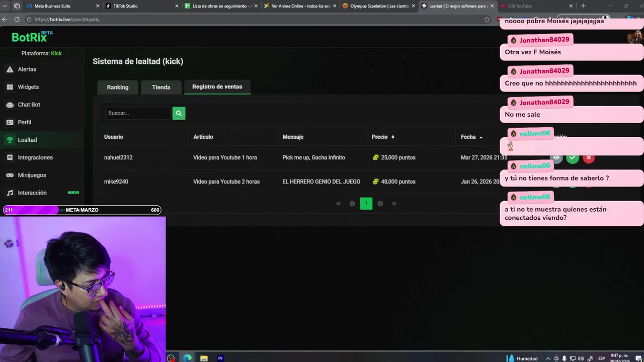Screen dimensions: 644x362
Task: Select page 1 in pagination
Action: [366, 204]
